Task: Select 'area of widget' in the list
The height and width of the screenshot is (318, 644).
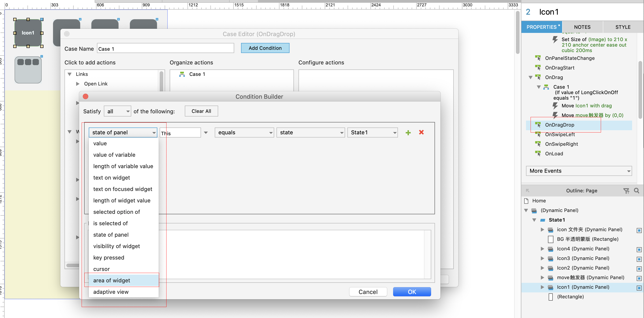Action: tap(112, 281)
